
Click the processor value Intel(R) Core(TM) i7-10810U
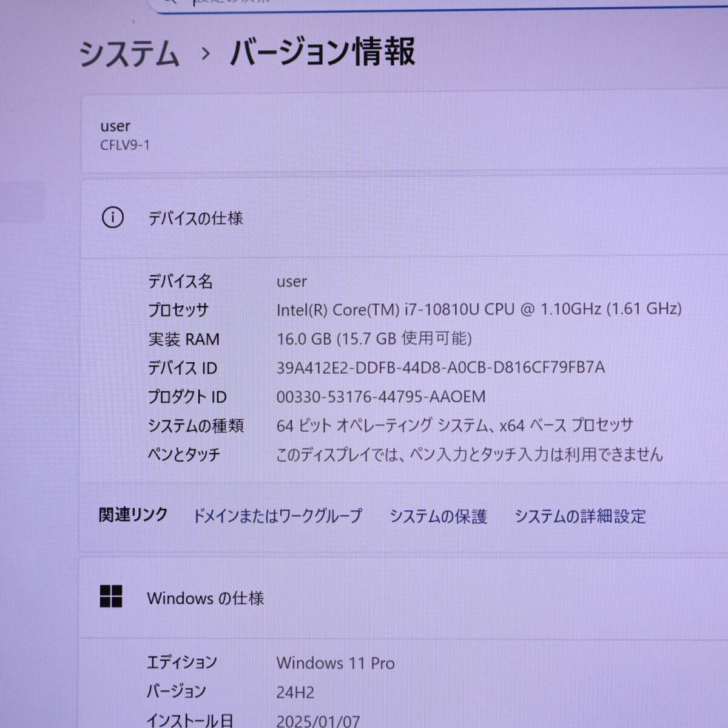pos(479,309)
